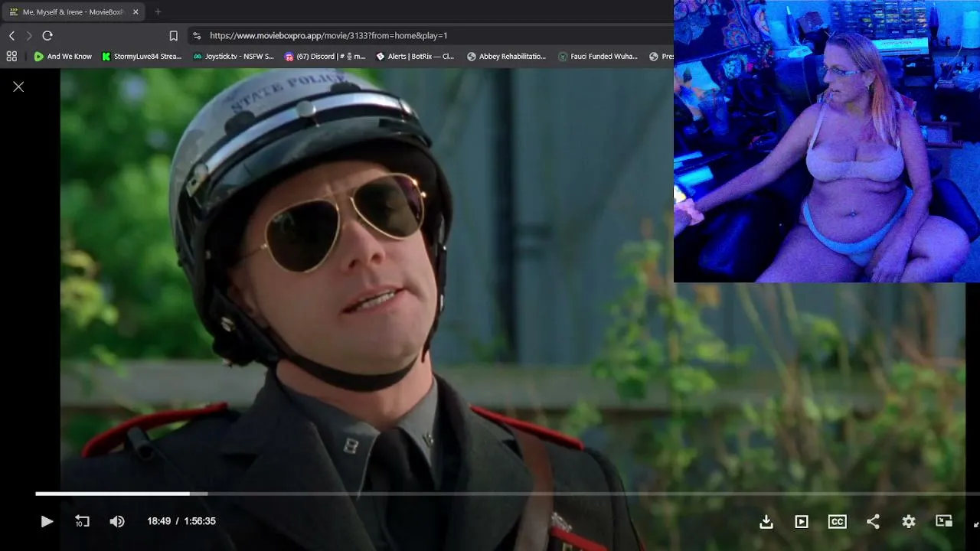Go forward in browser history
980x551 pixels.
point(29,36)
